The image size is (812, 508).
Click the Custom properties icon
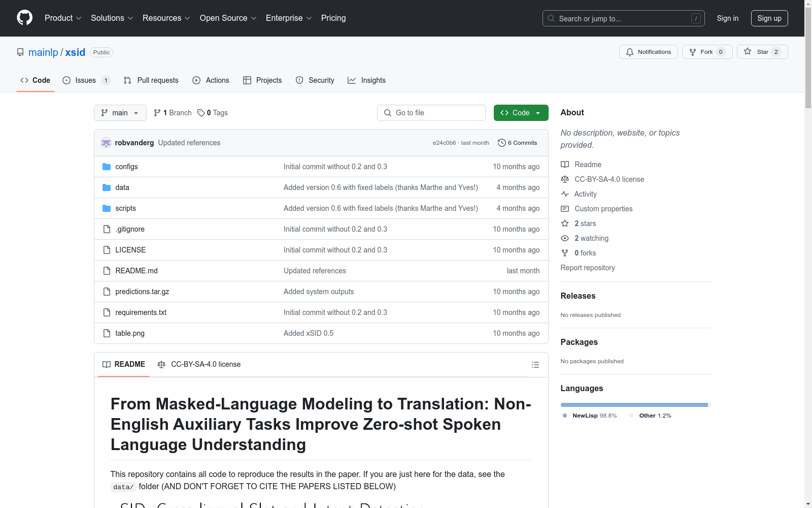click(x=565, y=209)
